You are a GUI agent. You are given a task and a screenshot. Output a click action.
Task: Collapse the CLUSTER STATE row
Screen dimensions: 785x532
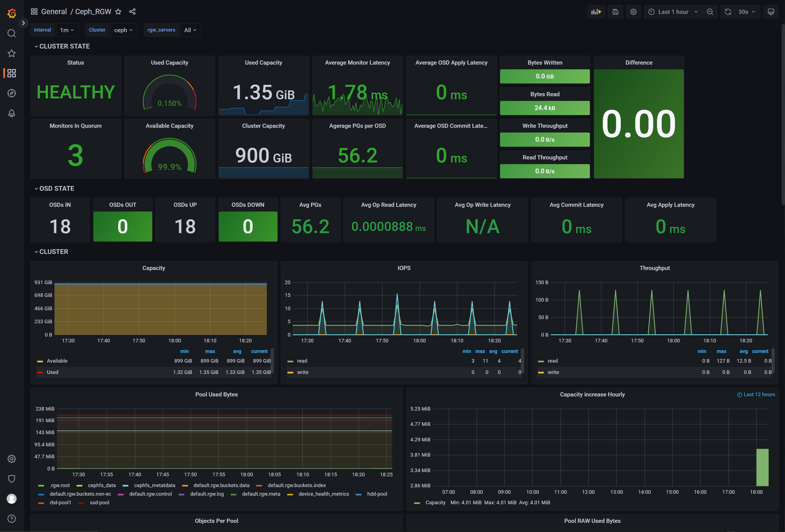click(64, 46)
